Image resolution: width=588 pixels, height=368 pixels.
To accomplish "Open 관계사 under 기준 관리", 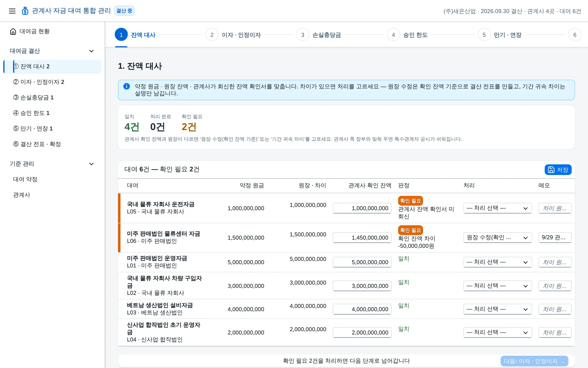I will [52, 195].
